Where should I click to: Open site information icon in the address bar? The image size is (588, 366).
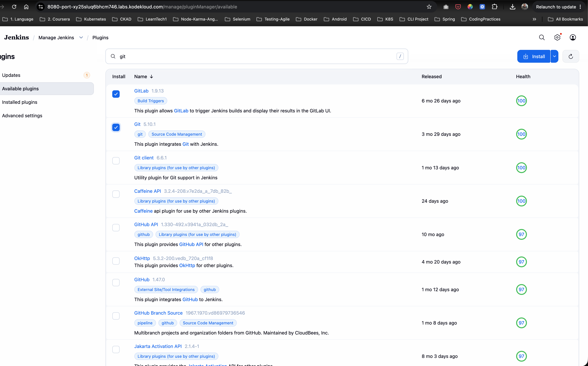click(41, 7)
